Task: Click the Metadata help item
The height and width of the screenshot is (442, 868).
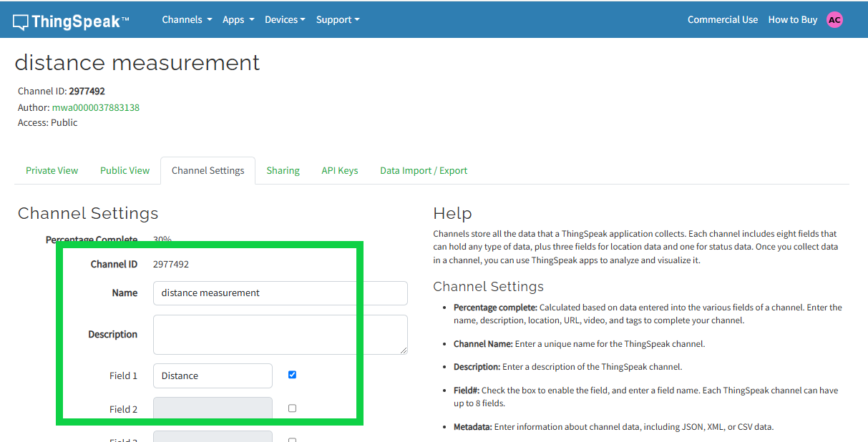Action: click(x=614, y=427)
